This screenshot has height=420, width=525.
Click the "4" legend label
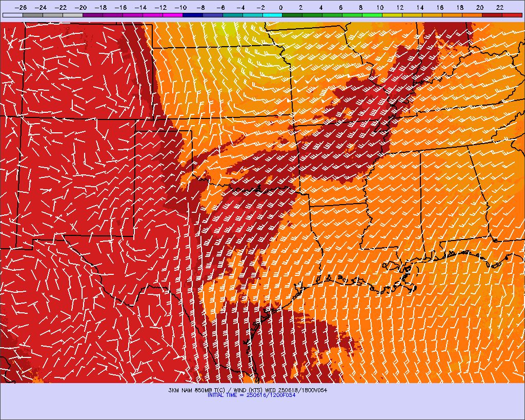[x=321, y=7]
